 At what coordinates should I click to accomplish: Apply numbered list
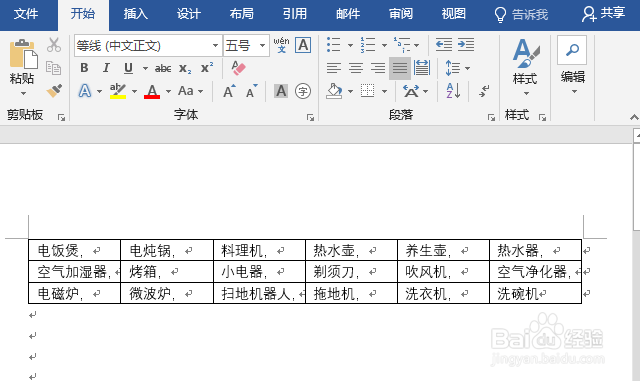pos(368,45)
